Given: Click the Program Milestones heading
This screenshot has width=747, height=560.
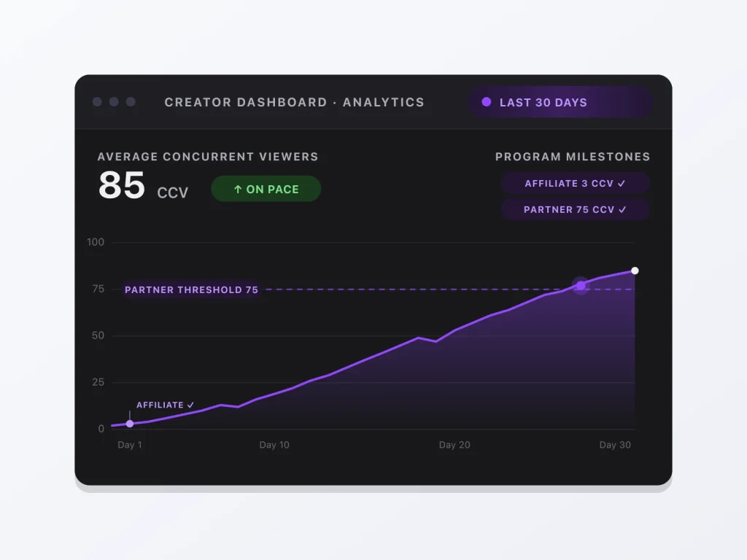Looking at the screenshot, I should (573, 157).
